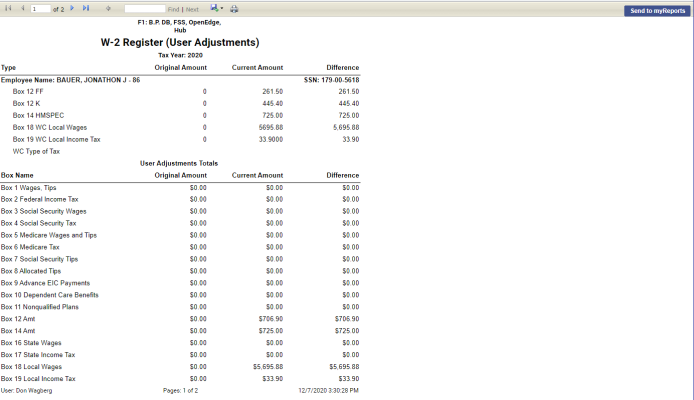The height and width of the screenshot is (400, 694).
Task: Click the back to parent report icon
Action: click(x=108, y=8)
